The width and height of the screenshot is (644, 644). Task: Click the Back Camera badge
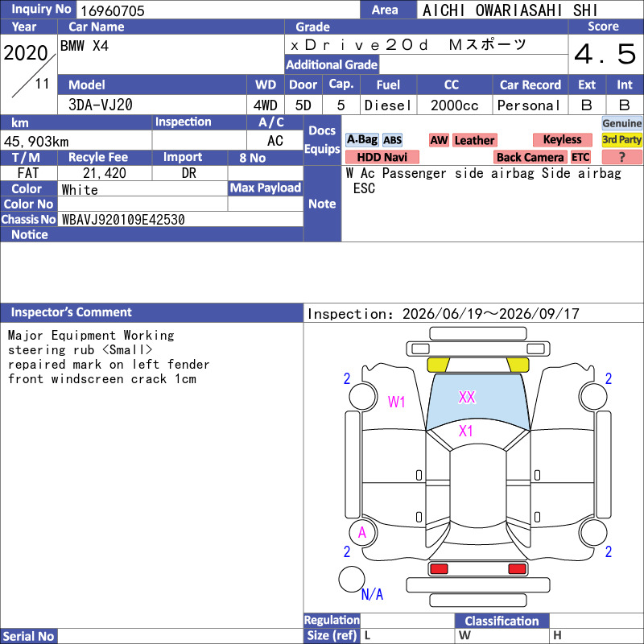(530, 157)
